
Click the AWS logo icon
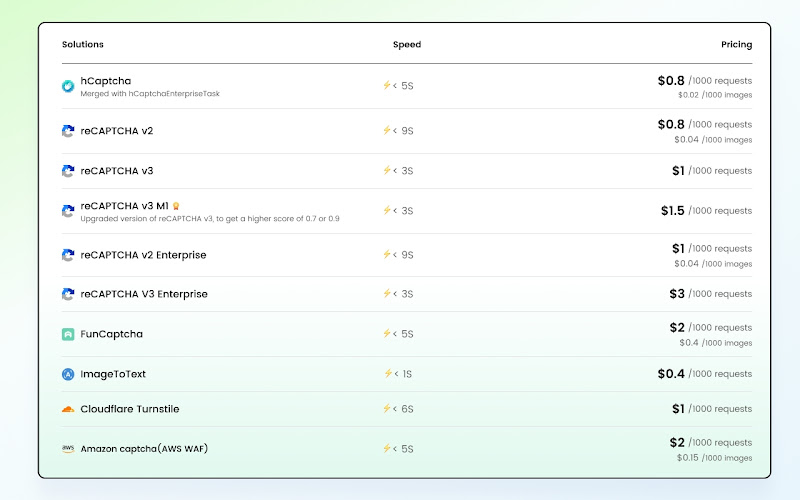[68, 448]
